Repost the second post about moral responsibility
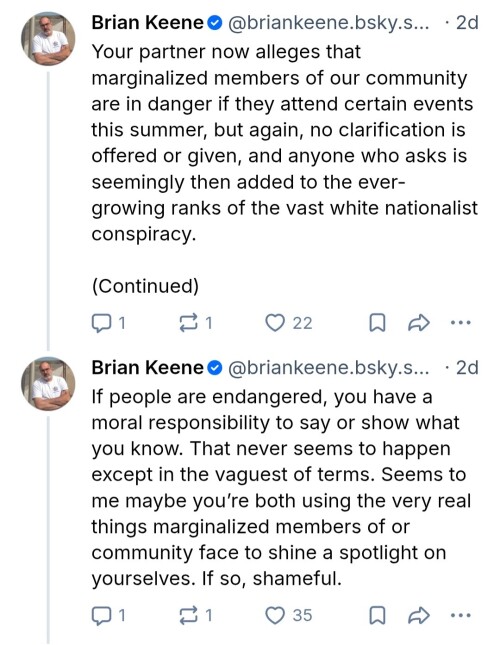The width and height of the screenshot is (500, 645). click(196, 615)
